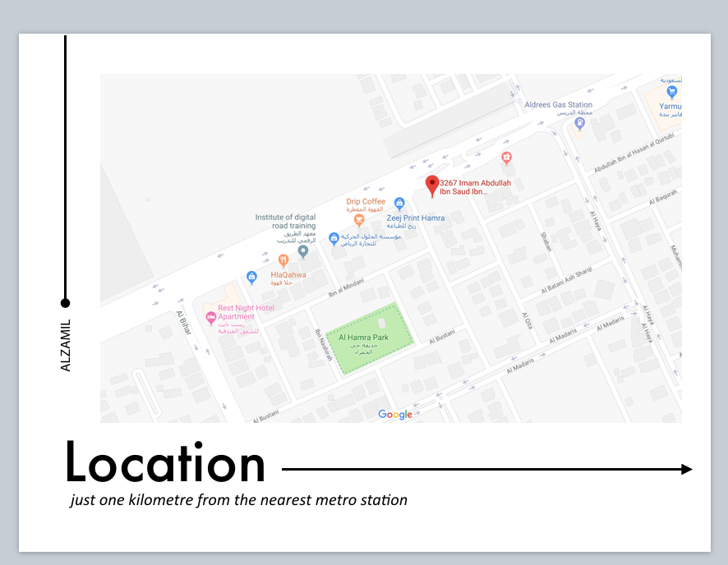Screen dimensions: 728x565
Task: Click the Institute of digital road training pin
Action: [x=302, y=252]
